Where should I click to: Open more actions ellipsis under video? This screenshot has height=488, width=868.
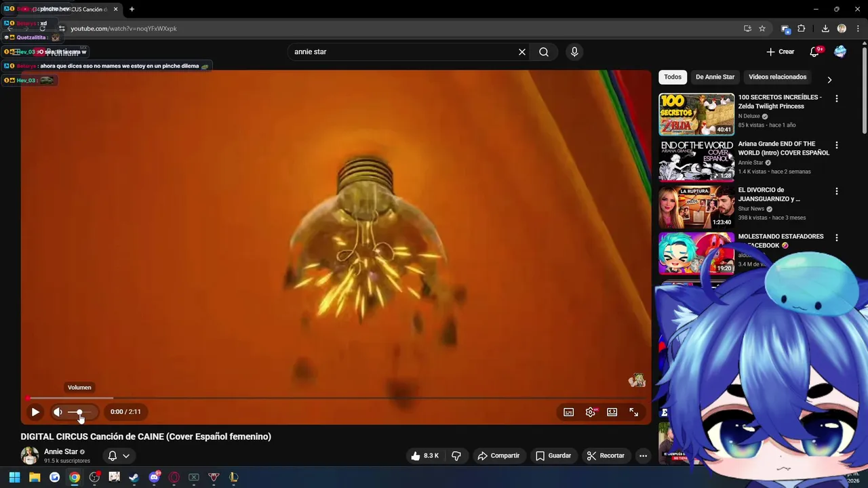coord(643,455)
